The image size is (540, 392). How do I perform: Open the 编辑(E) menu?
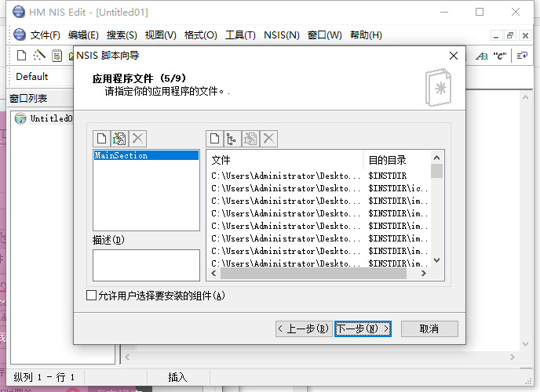coord(83,35)
